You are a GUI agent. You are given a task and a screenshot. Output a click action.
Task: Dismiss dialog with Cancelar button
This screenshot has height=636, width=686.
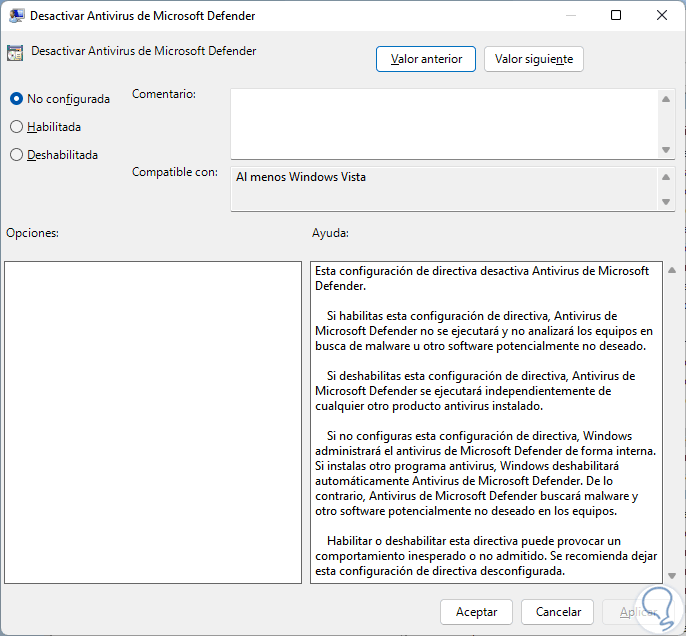click(558, 612)
